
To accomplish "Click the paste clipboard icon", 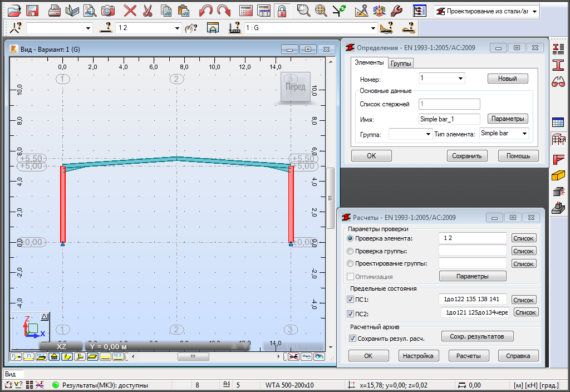I will tap(184, 11).
